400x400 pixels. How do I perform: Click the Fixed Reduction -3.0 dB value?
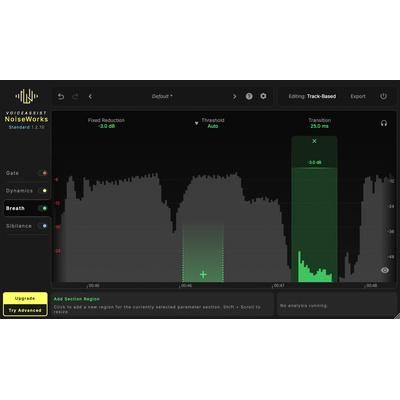tap(107, 126)
